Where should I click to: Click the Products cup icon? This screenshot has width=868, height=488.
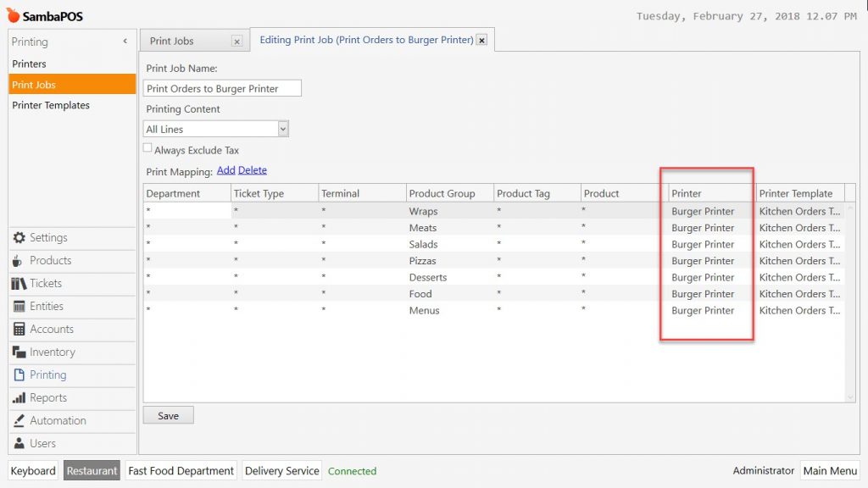coord(19,261)
